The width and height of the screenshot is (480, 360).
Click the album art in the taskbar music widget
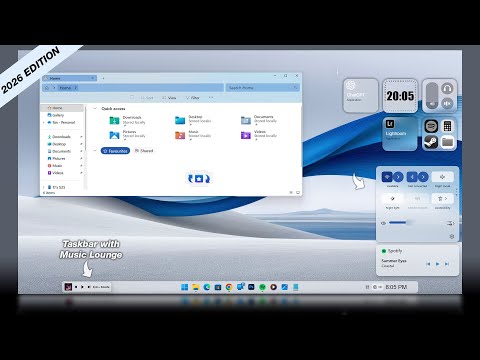point(68,287)
